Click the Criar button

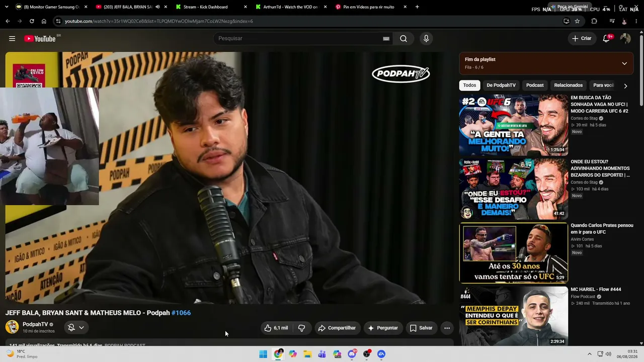click(x=582, y=39)
